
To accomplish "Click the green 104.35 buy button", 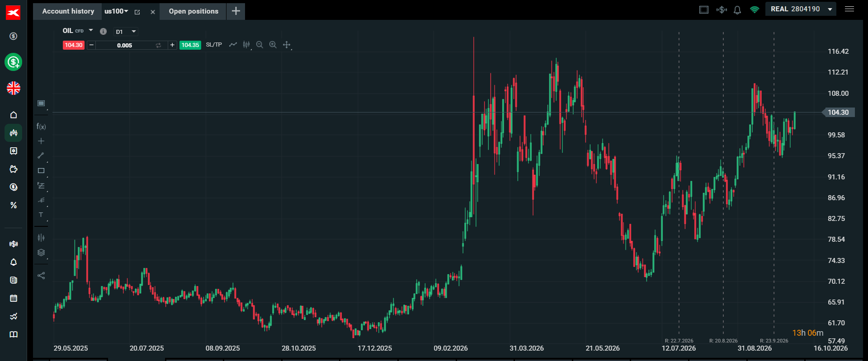I will coord(190,45).
